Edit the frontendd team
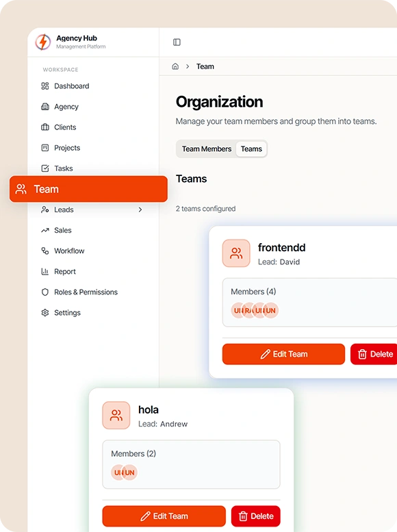 283,354
